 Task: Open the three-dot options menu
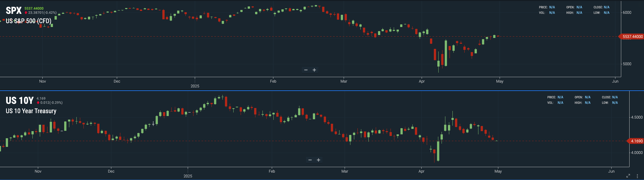click(637, 176)
